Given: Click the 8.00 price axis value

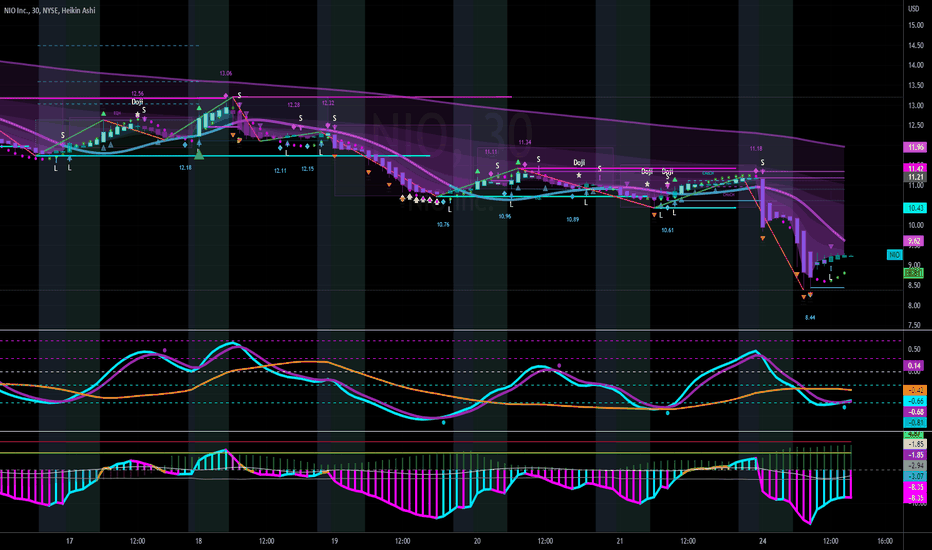Looking at the screenshot, I should click(915, 306).
